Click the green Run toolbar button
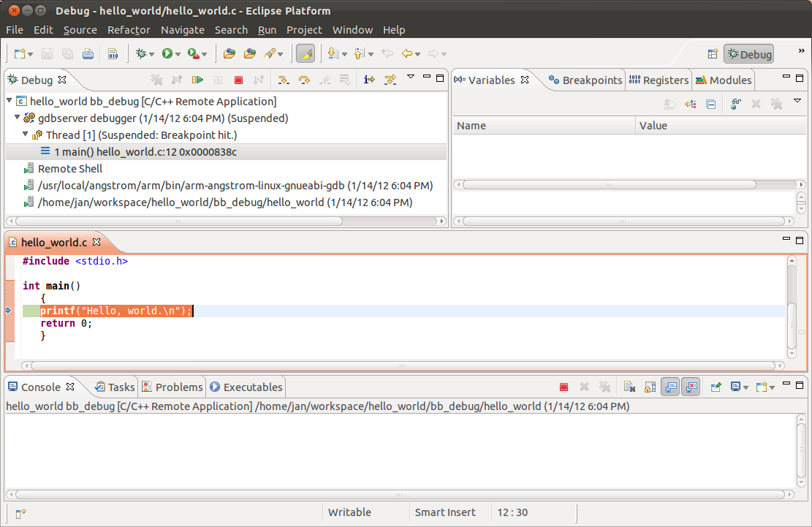 (x=167, y=53)
